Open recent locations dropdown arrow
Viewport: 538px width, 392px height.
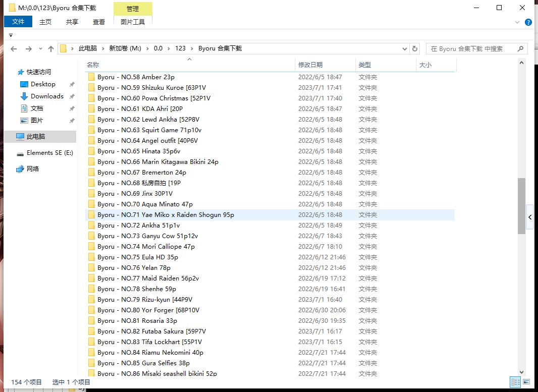pyautogui.click(x=40, y=49)
